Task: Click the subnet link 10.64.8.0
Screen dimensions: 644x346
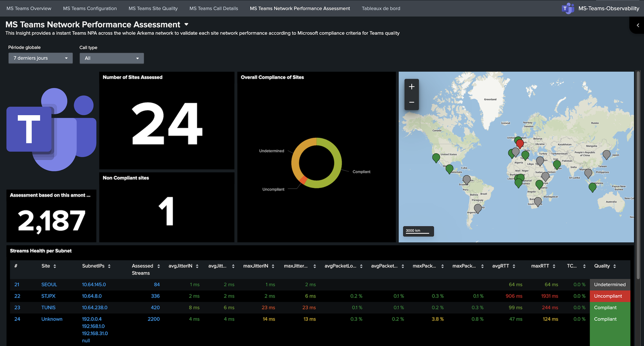Action: coord(92,296)
